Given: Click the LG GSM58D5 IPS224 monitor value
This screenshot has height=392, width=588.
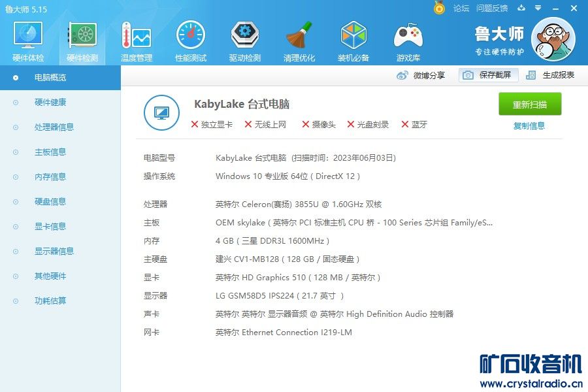Looking at the screenshot, I should 280,296.
